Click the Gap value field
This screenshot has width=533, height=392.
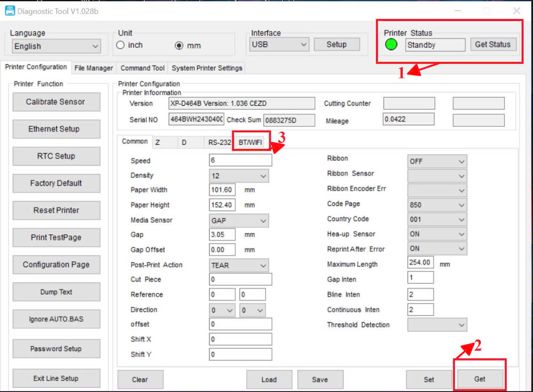pyautogui.click(x=222, y=235)
